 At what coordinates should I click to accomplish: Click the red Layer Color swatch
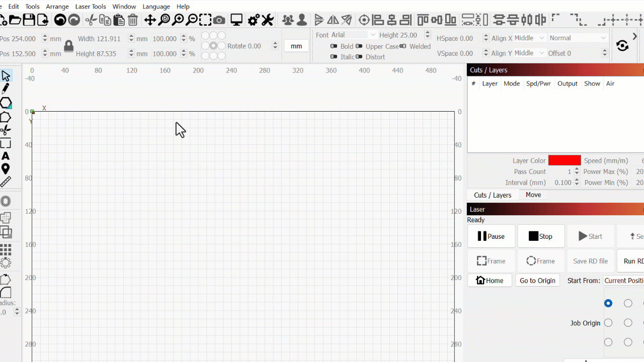point(565,161)
